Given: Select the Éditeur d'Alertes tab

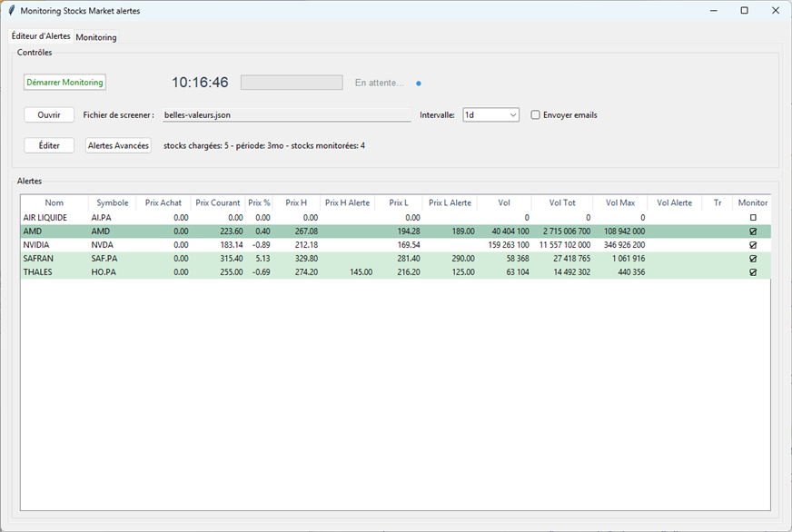Looking at the screenshot, I should [x=41, y=36].
